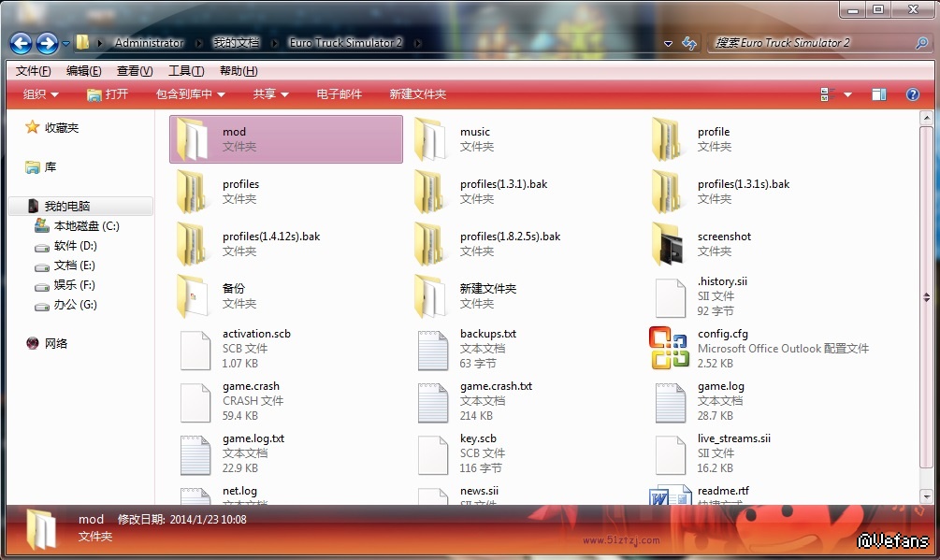Click the blue help icon

[x=913, y=94]
